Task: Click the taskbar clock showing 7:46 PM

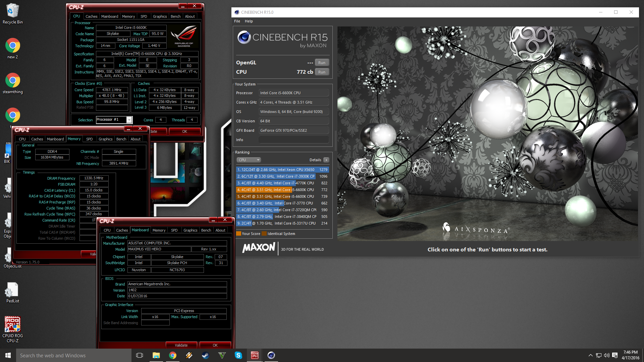Action: click(630, 355)
